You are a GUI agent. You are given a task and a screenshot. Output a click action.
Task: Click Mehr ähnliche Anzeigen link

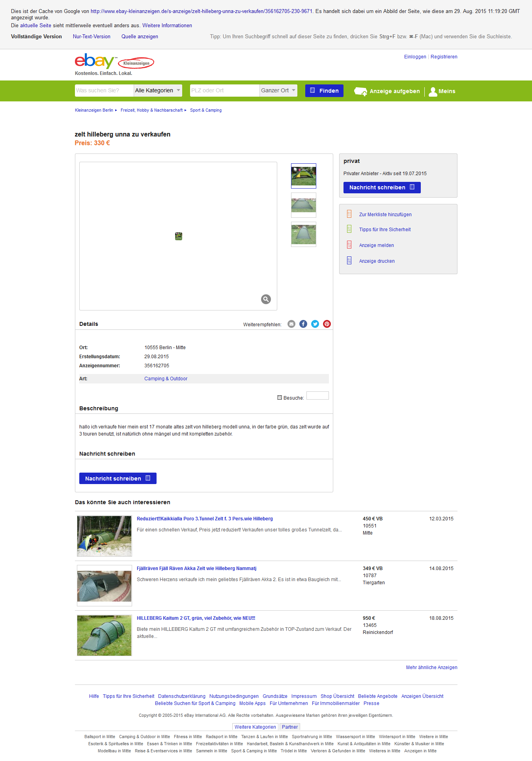[432, 667]
